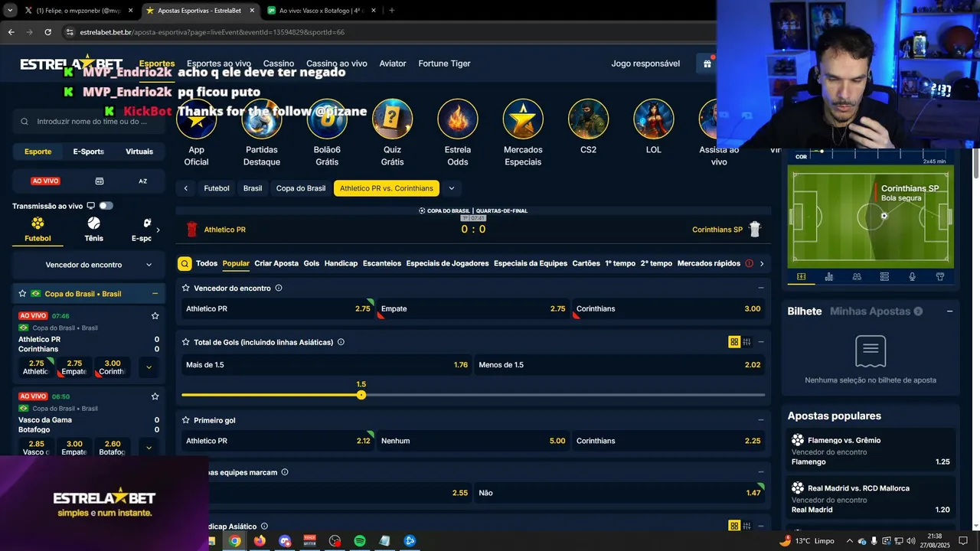Switch to the Escanteios market tab
Viewport: 980px width, 551px height.
(x=382, y=263)
